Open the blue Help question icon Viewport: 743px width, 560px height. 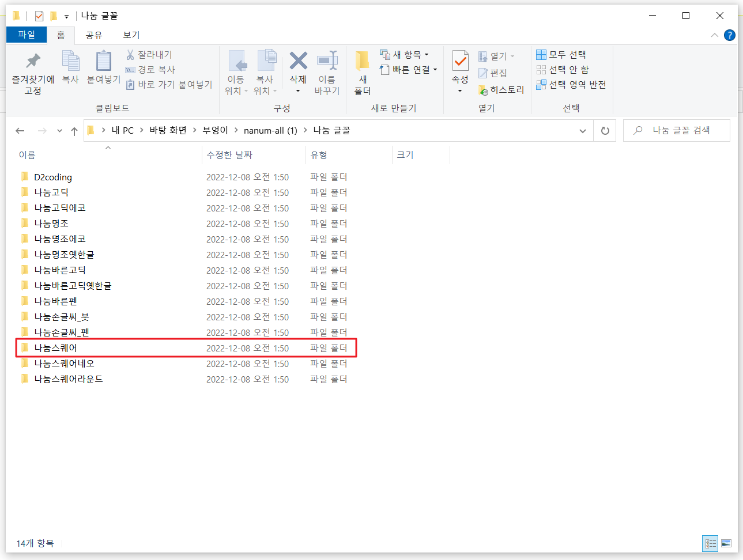[x=730, y=35]
